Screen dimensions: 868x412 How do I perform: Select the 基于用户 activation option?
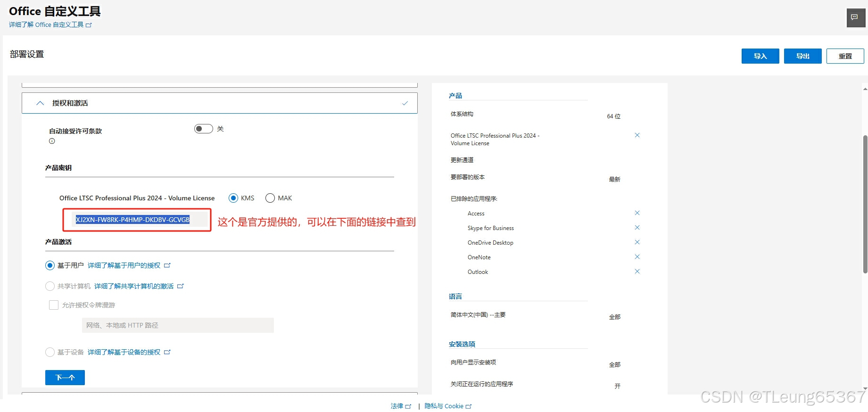[50, 265]
